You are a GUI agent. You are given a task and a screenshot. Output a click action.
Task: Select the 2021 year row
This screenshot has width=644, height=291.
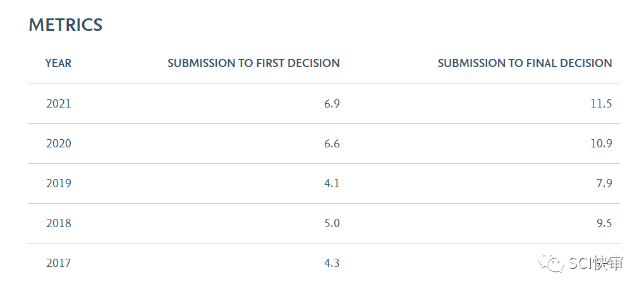tap(324, 104)
